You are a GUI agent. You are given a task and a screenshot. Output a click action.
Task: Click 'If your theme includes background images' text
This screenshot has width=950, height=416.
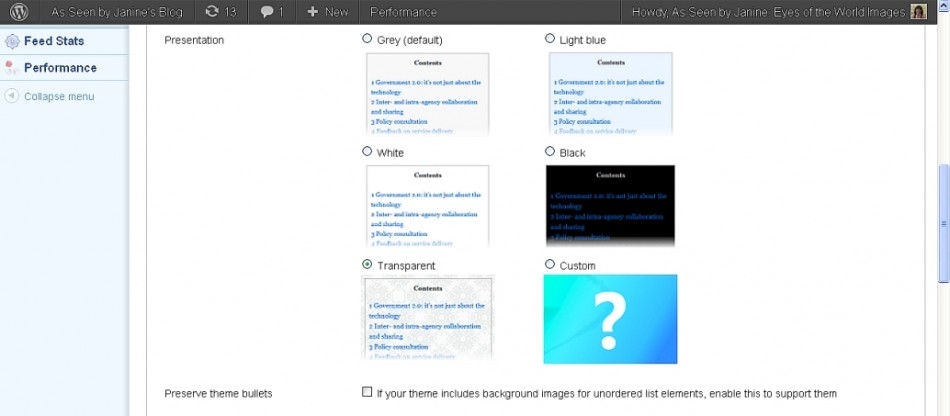point(606,394)
